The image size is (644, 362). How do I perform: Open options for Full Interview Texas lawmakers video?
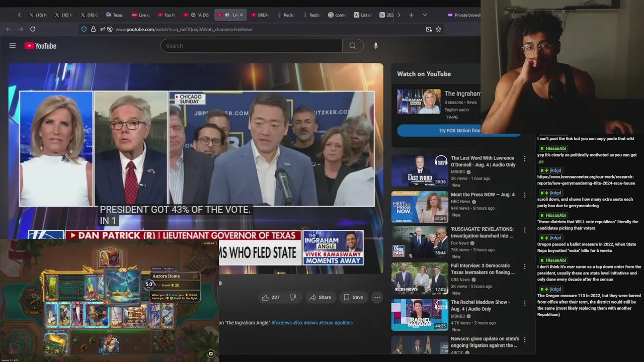[525, 266]
